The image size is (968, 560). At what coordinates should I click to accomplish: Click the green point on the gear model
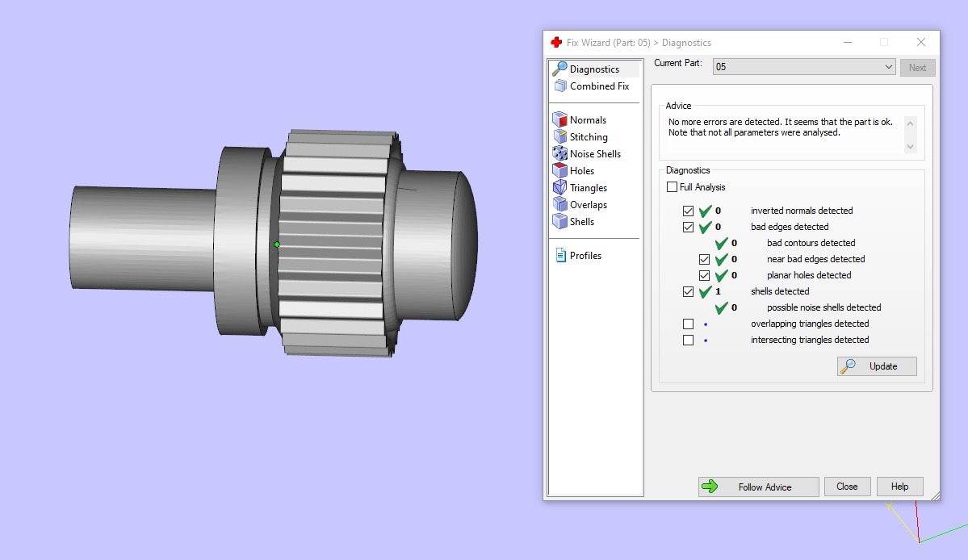tap(277, 244)
